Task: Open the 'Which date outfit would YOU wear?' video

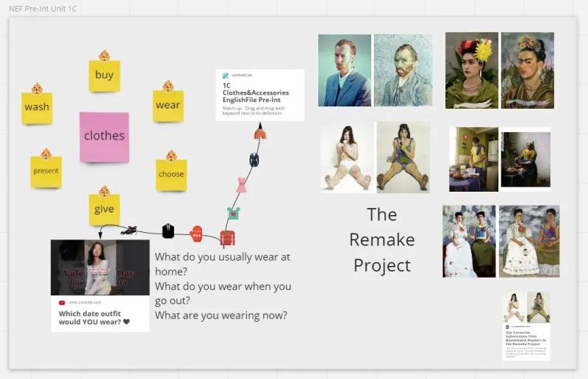Action: click(x=100, y=286)
